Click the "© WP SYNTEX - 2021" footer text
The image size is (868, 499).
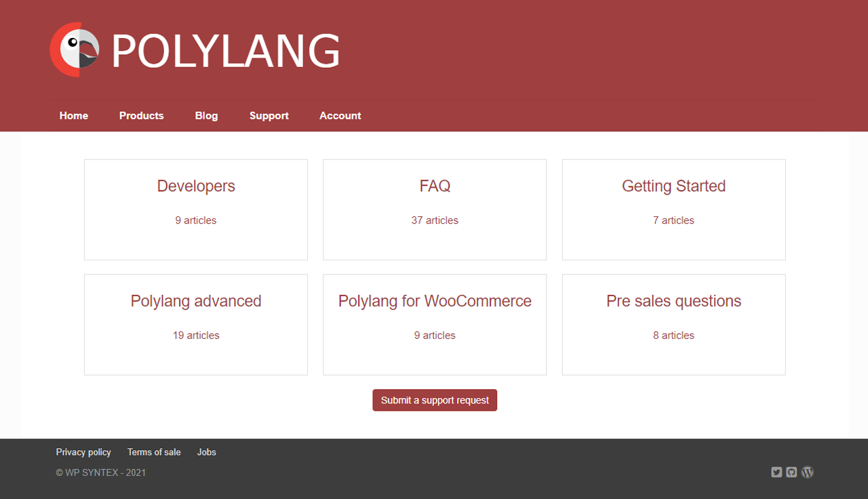pos(101,473)
